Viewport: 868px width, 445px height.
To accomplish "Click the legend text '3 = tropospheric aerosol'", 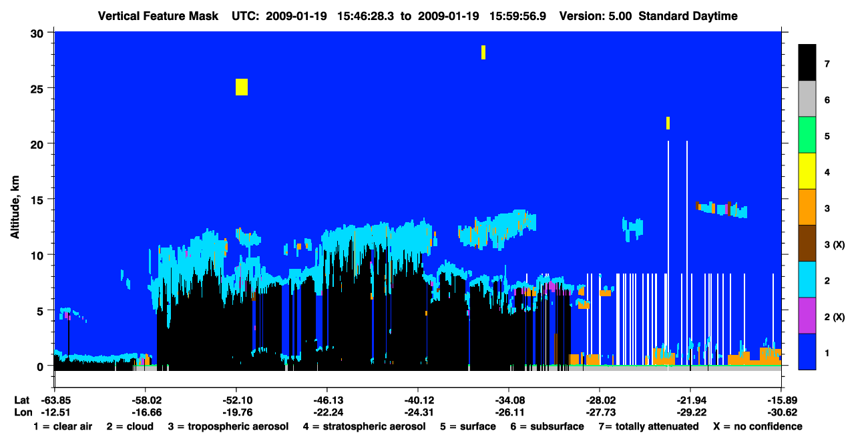I will pos(228,426).
